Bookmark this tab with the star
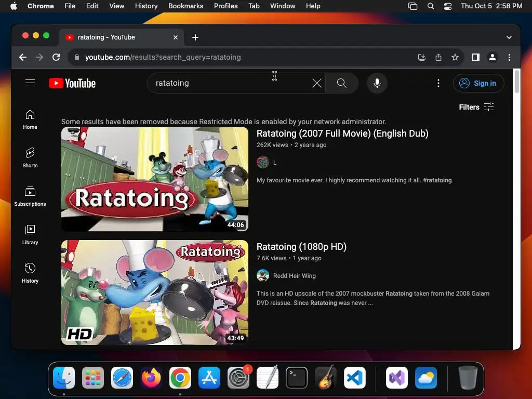The image size is (532, 399). click(455, 57)
